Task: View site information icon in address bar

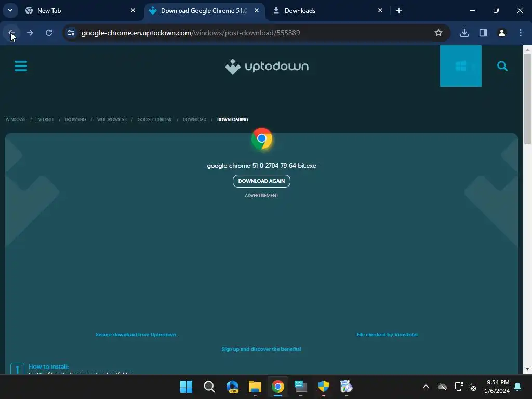Action: coord(71,33)
